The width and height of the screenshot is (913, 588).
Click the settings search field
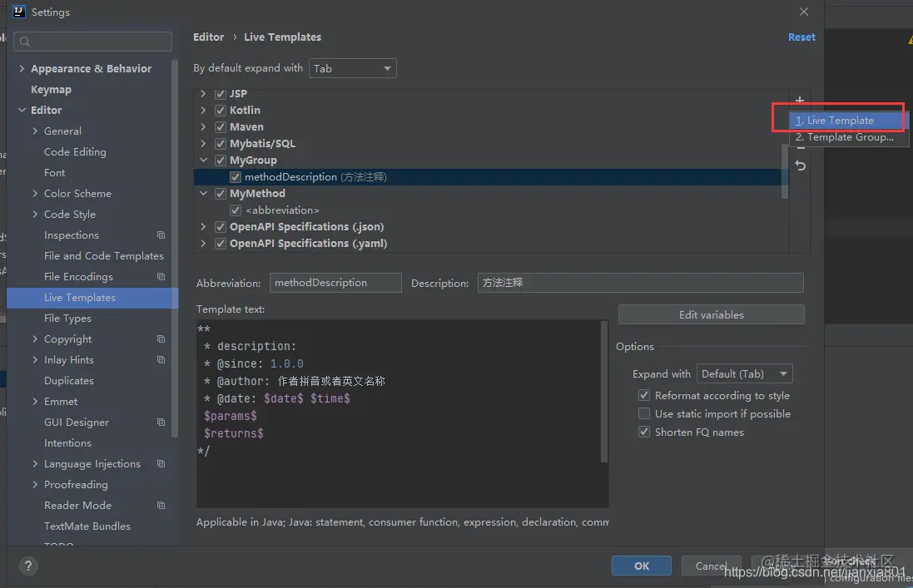click(x=92, y=42)
